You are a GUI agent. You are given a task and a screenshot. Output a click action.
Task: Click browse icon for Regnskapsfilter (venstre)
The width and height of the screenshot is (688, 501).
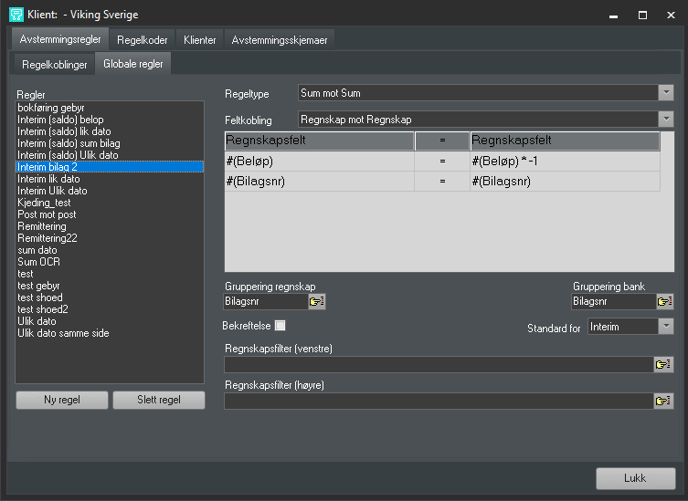[663, 365]
